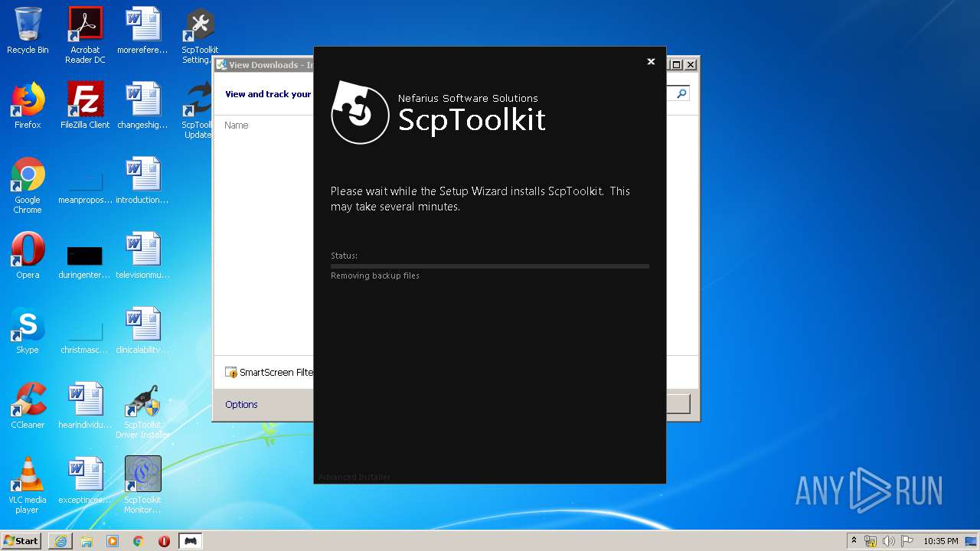Launch CCleaner from the desktop
The height and width of the screenshot is (551, 980).
(28, 406)
